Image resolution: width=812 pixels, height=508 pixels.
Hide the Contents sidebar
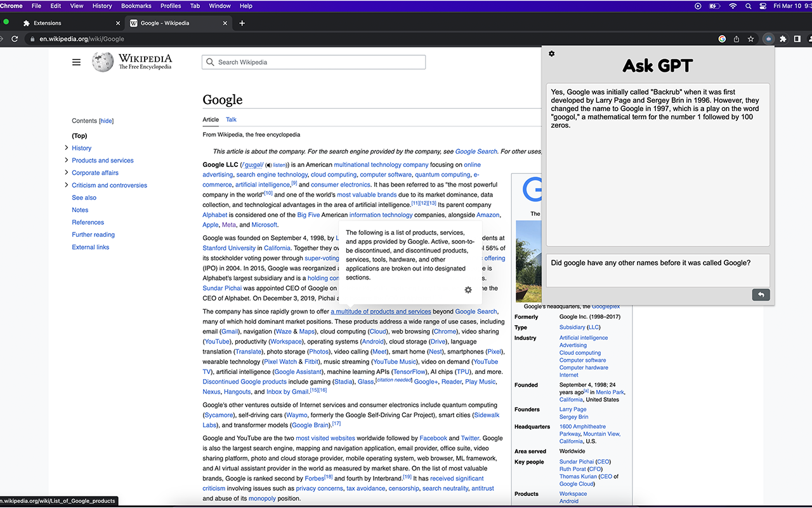tap(107, 121)
